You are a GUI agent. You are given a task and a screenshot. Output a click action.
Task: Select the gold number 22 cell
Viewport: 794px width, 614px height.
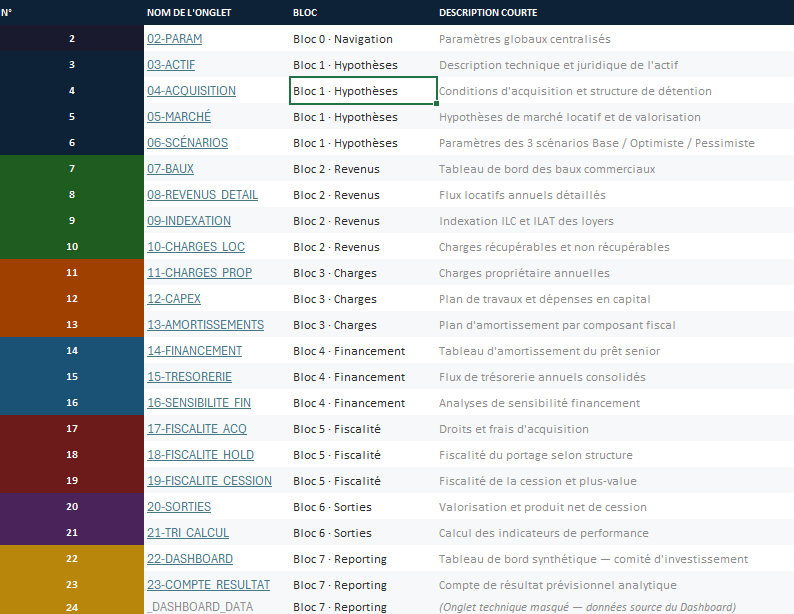click(72, 558)
